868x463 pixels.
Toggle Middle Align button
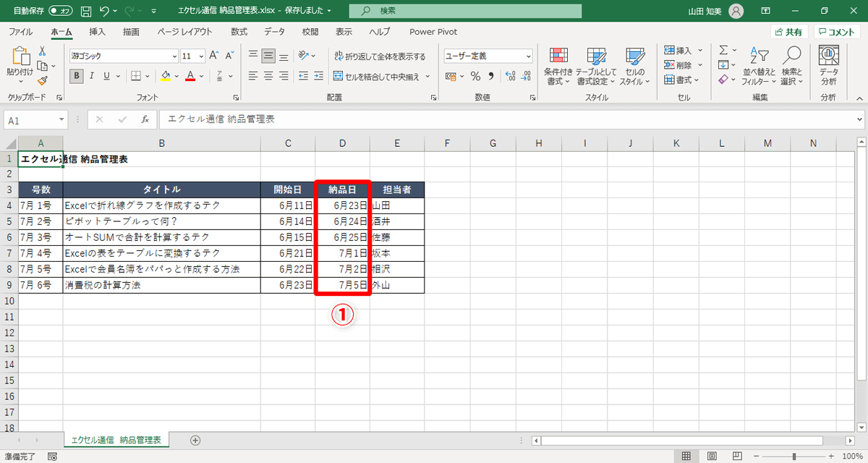268,56
